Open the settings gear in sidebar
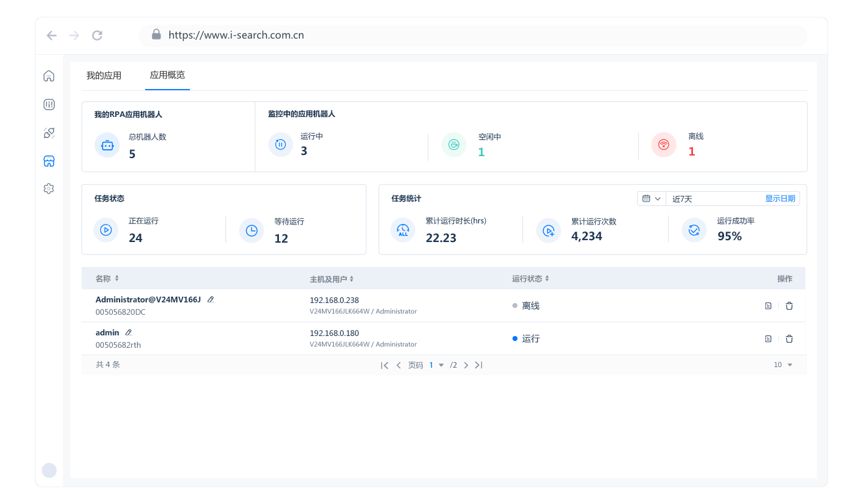858x504 pixels. pyautogui.click(x=49, y=189)
